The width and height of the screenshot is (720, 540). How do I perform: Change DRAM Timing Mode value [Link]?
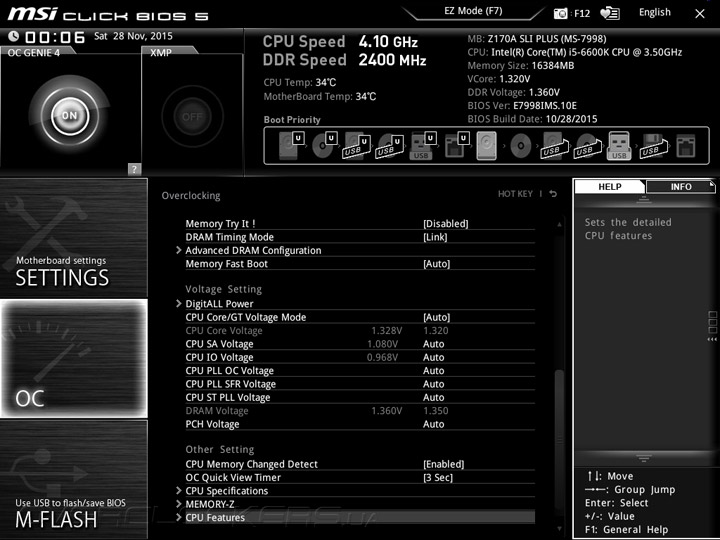(435, 237)
